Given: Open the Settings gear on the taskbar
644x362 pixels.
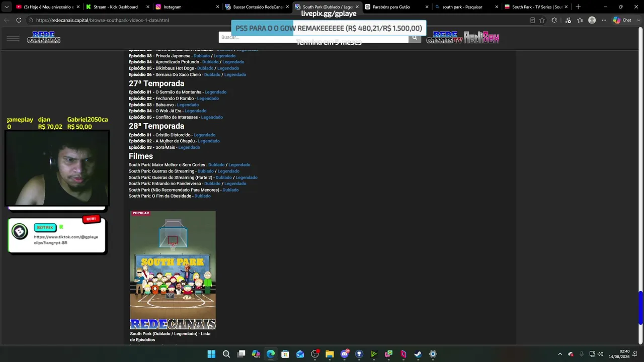Looking at the screenshot, I should (x=433, y=354).
